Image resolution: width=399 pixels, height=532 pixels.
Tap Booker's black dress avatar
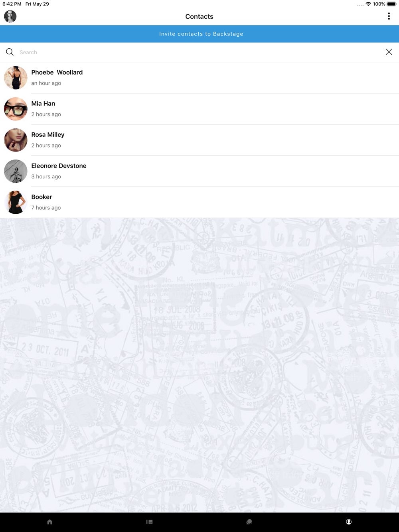click(16, 202)
